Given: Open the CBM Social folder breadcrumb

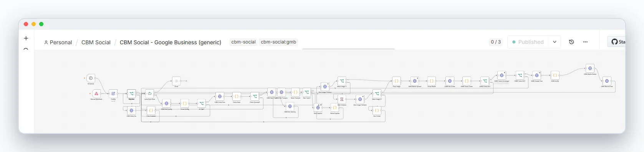Looking at the screenshot, I should coord(96,42).
